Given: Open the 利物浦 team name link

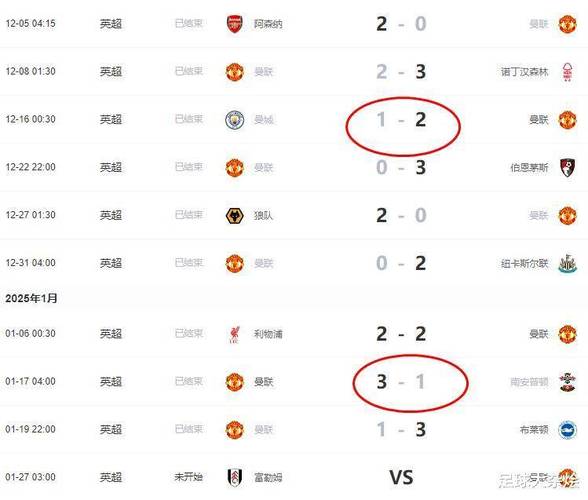Looking at the screenshot, I should 268,334.
